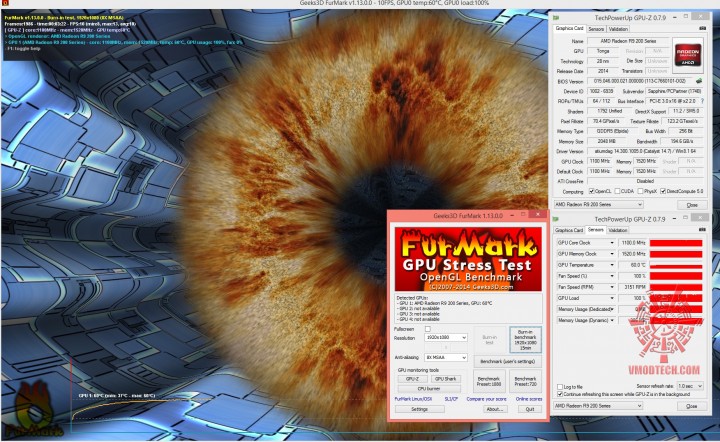Image resolution: width=720 pixels, height=442 pixels.
Task: Click the Burn-in benchmark 1920x1080 15min button
Action: pyautogui.click(x=525, y=340)
